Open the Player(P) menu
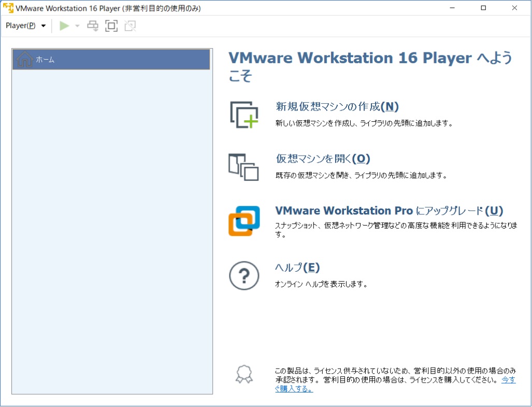 pyautogui.click(x=21, y=25)
